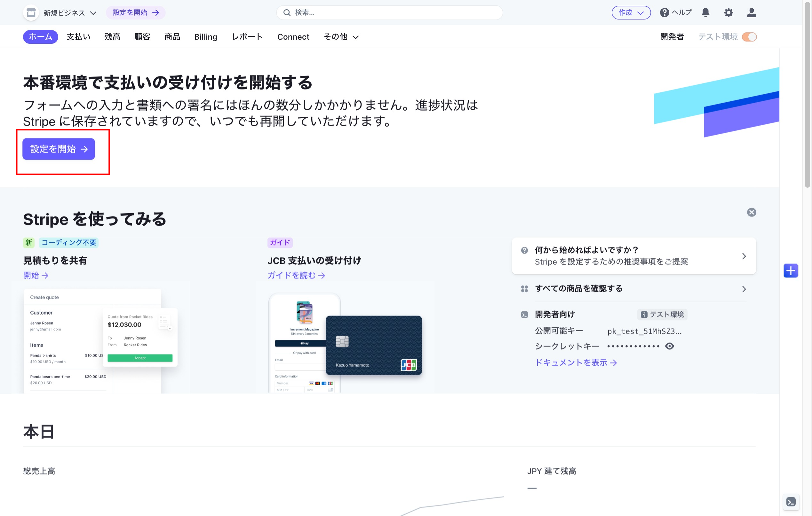
Task: Dismiss the 'Stripe を使ってみる' section with X icon
Action: click(x=751, y=212)
